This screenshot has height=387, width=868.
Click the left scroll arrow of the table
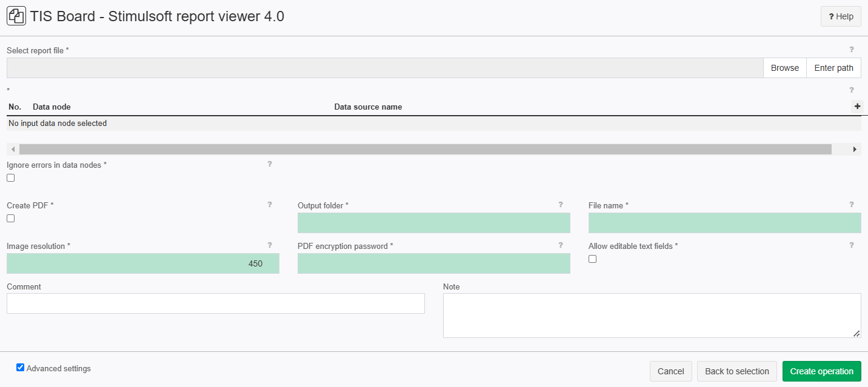(13, 149)
